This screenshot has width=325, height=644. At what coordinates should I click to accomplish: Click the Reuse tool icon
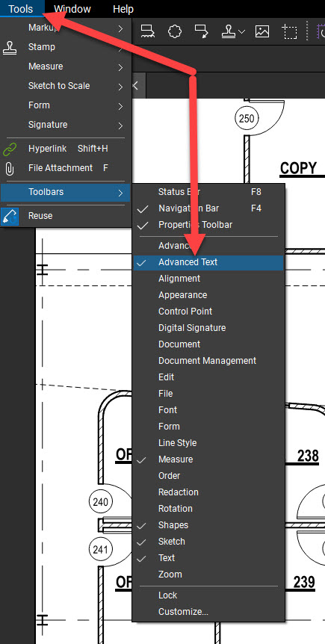point(10,216)
